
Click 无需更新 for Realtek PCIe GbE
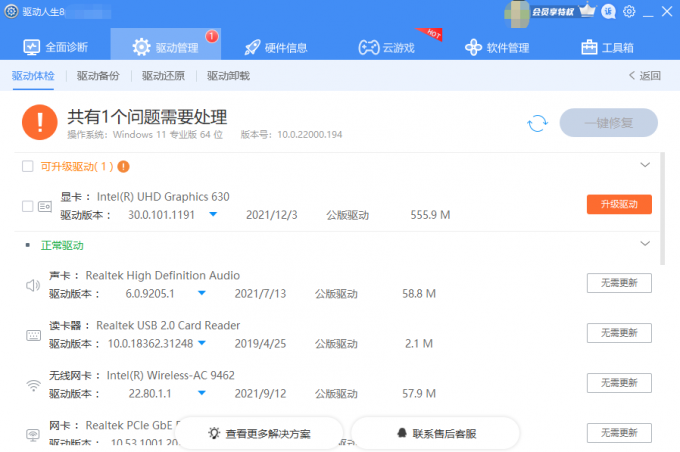(619, 433)
